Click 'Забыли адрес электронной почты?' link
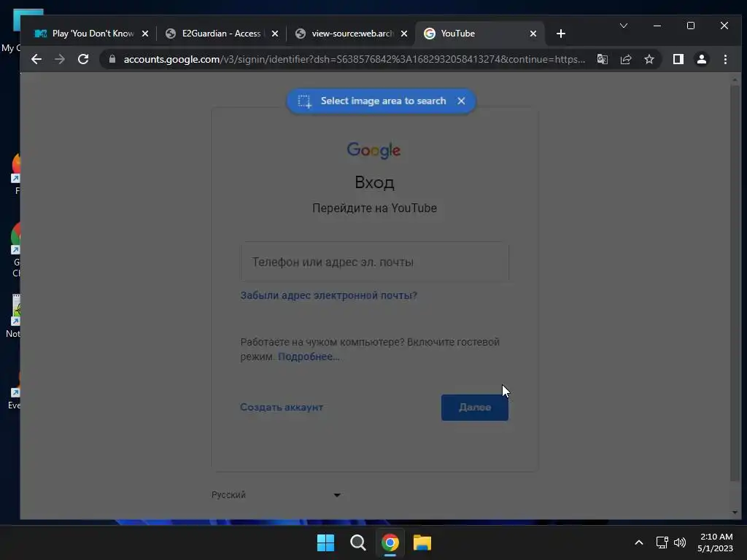The width and height of the screenshot is (747, 560). (x=329, y=295)
